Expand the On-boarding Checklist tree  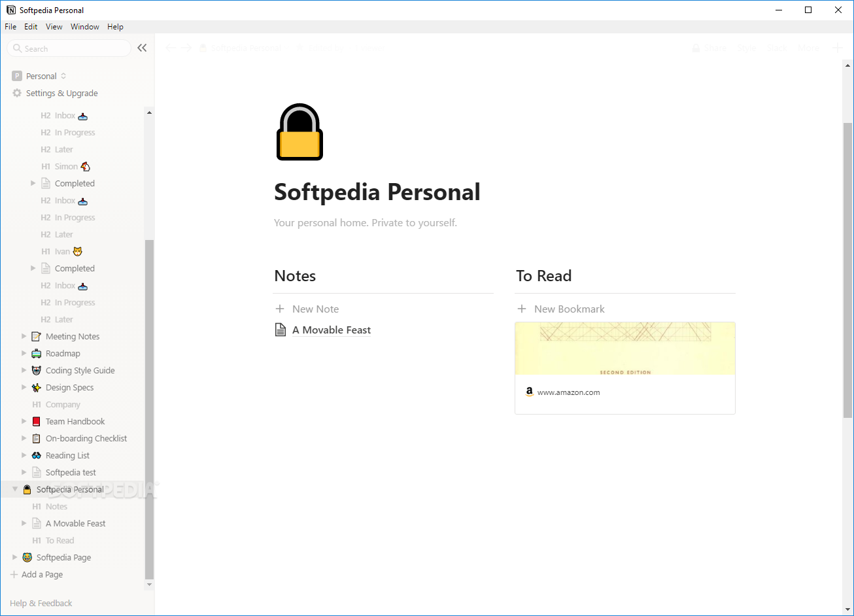pyautogui.click(x=24, y=438)
